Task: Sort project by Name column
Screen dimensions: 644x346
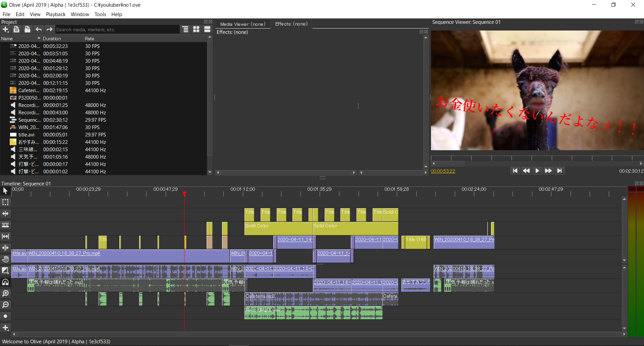Action: 21,39
